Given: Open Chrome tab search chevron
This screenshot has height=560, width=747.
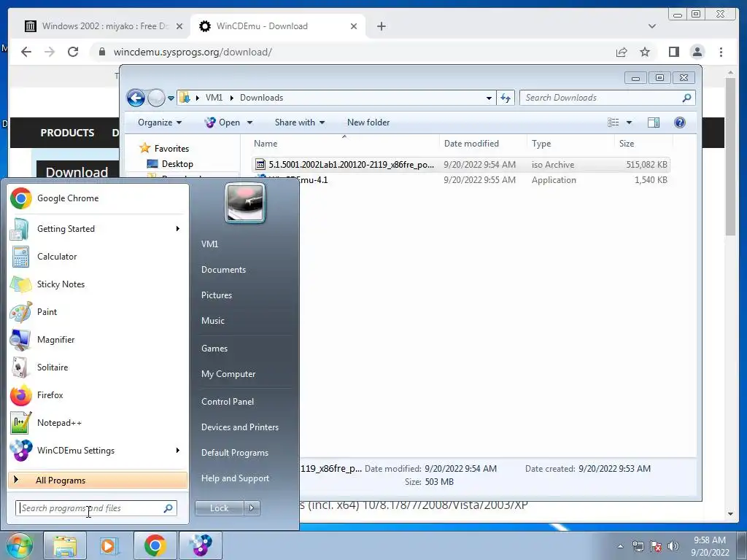Looking at the screenshot, I should pyautogui.click(x=652, y=26).
